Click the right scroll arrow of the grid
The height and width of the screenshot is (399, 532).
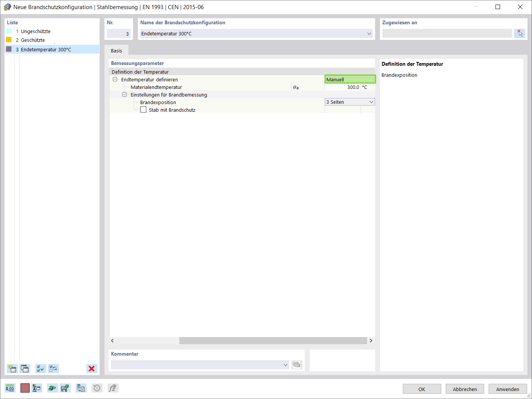tap(371, 340)
